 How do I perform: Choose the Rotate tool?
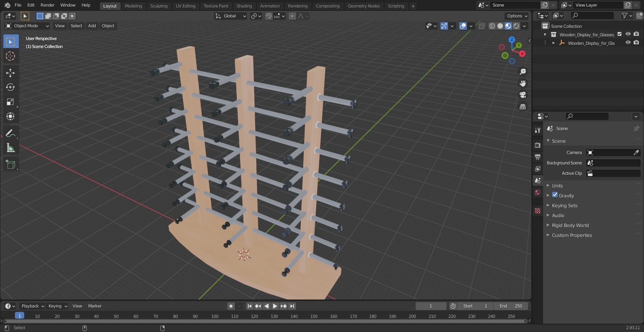pyautogui.click(x=10, y=87)
